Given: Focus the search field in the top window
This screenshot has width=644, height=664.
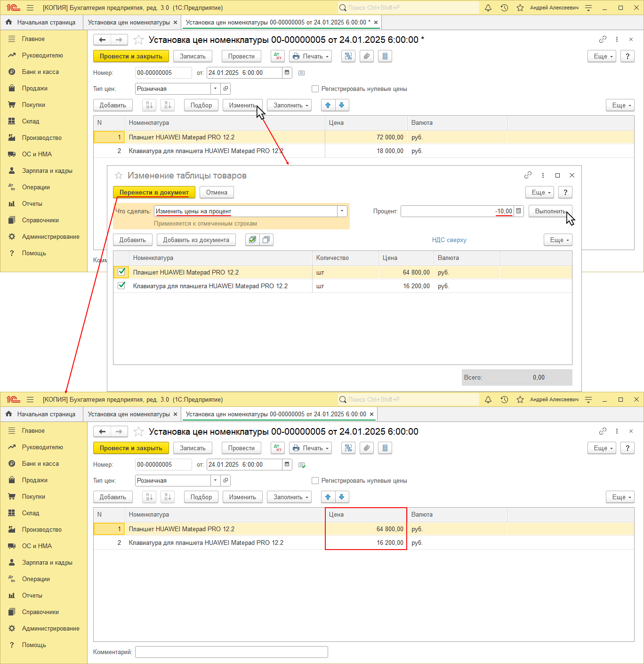Looking at the screenshot, I should point(408,8).
